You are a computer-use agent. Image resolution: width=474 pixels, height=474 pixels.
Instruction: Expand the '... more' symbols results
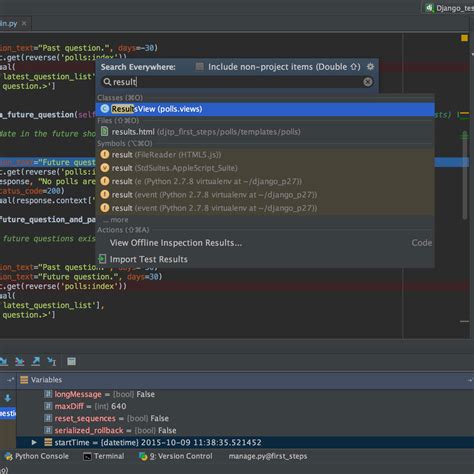tap(115, 220)
